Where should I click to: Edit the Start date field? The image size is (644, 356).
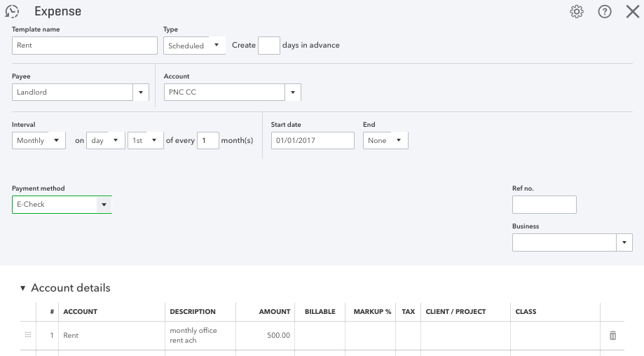click(313, 140)
